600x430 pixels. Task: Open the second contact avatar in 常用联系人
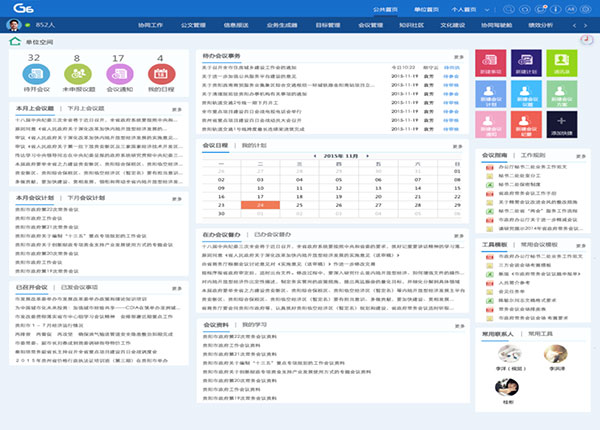[x=556, y=353]
